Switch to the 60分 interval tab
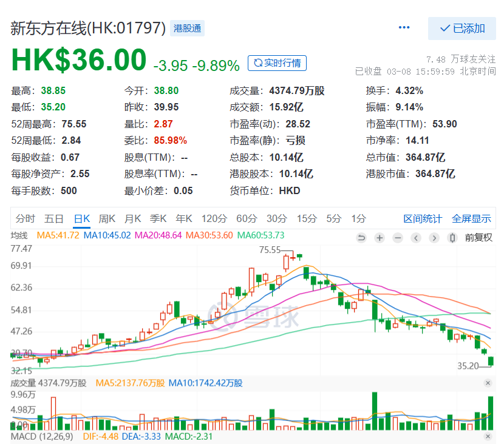 coord(247,218)
